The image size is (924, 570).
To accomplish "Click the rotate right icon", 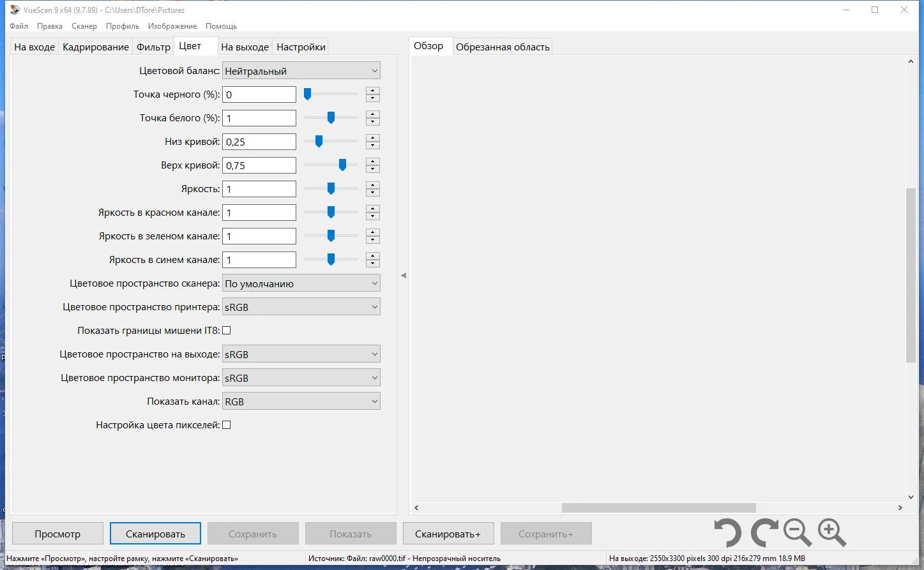I will pyautogui.click(x=764, y=533).
